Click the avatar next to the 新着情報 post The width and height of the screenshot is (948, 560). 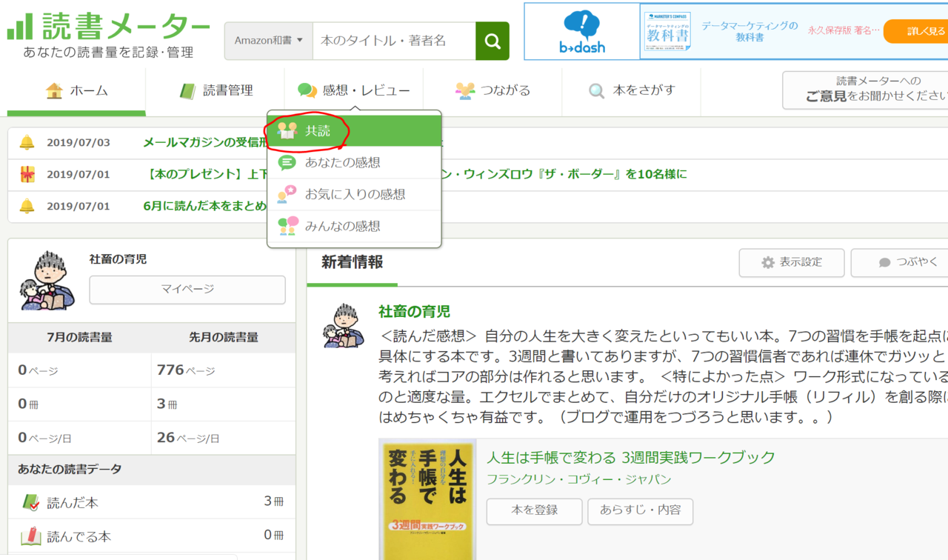tap(344, 325)
